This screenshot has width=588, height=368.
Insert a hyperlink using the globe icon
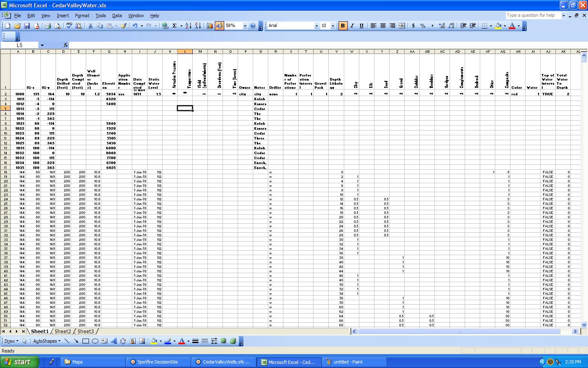point(165,26)
